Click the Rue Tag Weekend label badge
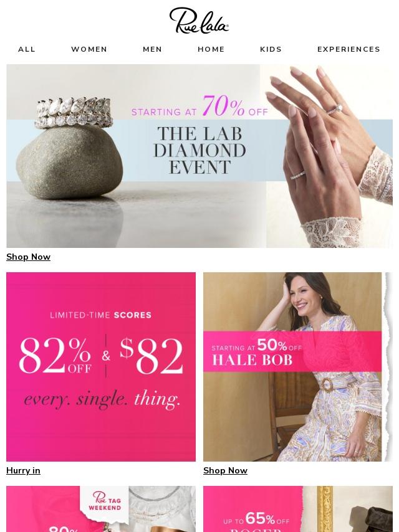 click(105, 501)
